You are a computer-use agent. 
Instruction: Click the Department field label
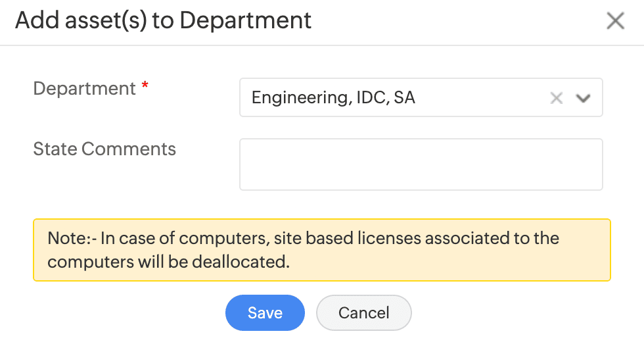point(84,89)
